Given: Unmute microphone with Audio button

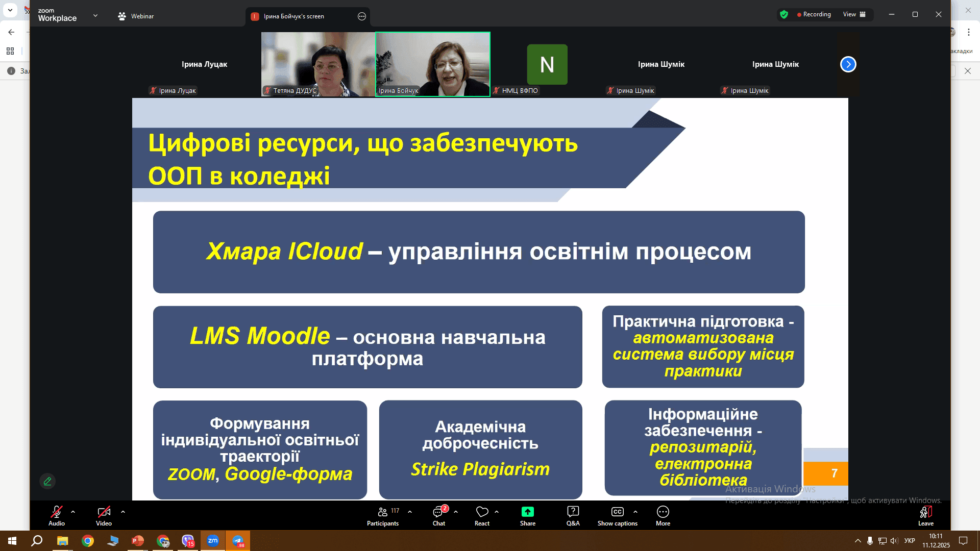Looking at the screenshot, I should click(x=57, y=515).
